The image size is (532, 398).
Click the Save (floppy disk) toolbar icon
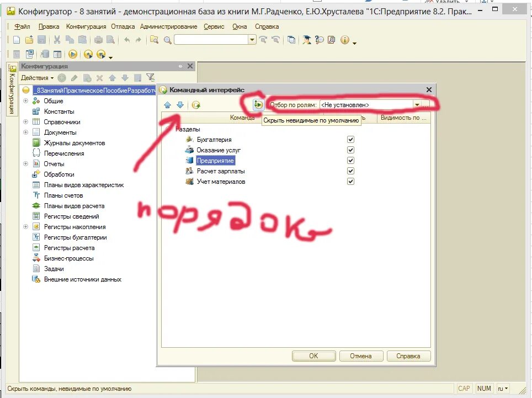pyautogui.click(x=41, y=40)
